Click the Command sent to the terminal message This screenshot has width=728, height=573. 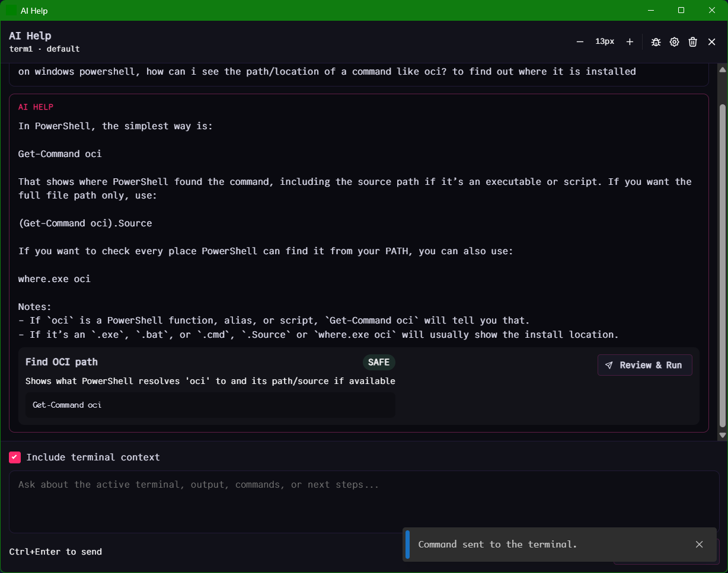(497, 544)
